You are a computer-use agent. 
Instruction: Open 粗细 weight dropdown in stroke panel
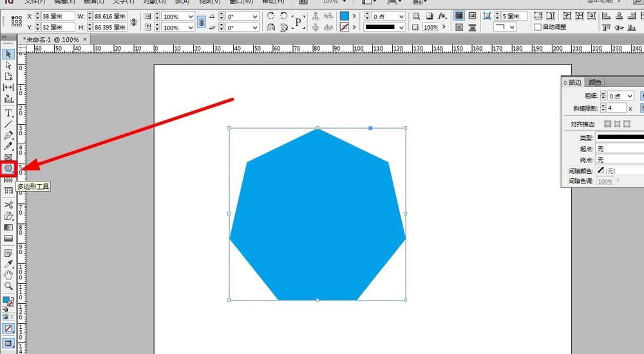[x=630, y=96]
